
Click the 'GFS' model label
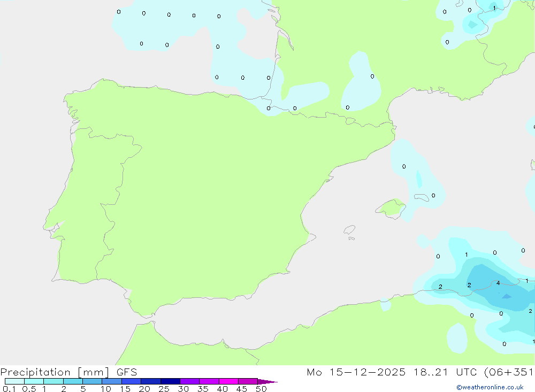coord(127,372)
